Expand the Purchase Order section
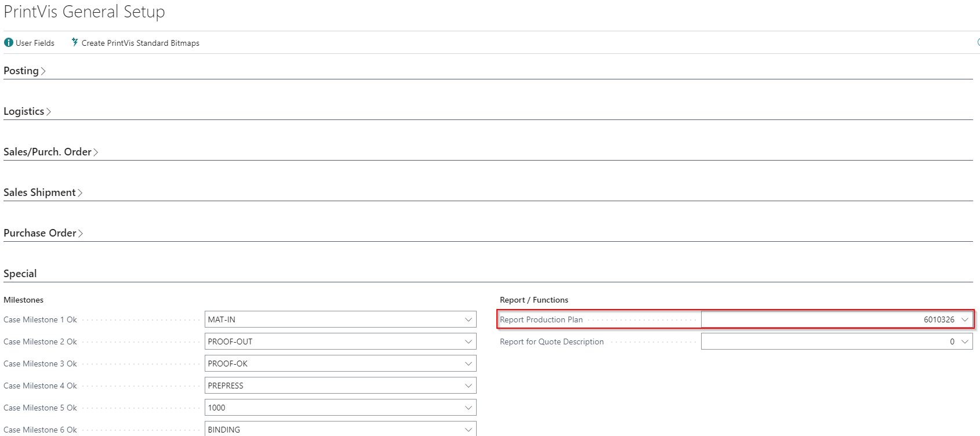 pos(43,233)
